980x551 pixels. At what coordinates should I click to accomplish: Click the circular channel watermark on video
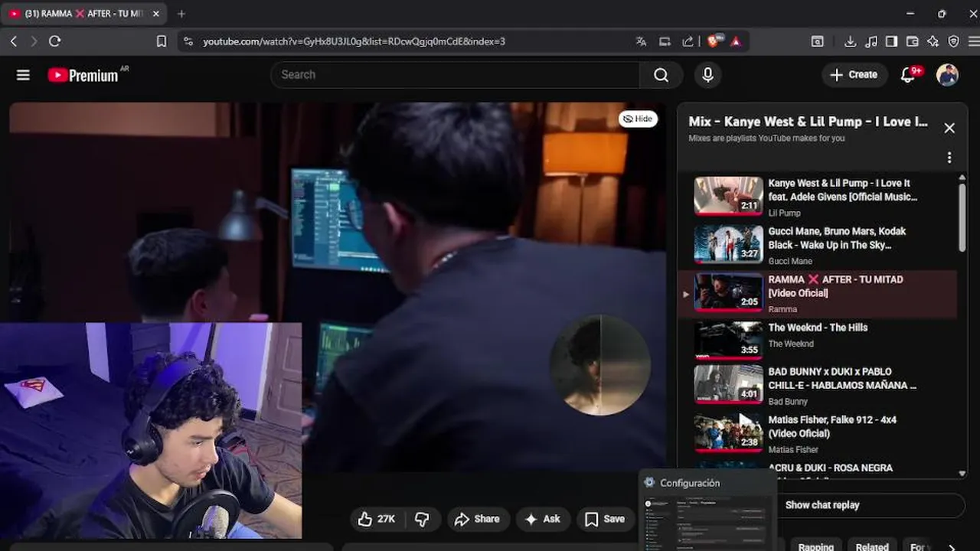(x=600, y=365)
